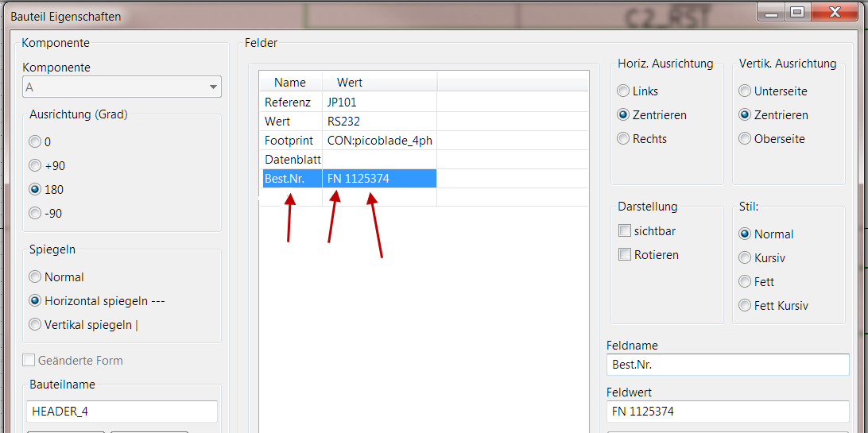Set vertical alignment to Zentrieren

745,115
